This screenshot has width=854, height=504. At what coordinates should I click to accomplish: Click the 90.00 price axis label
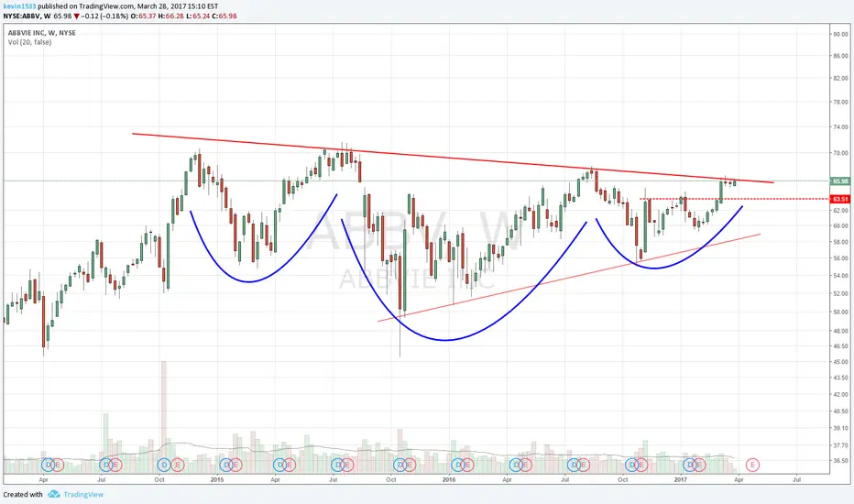pyautogui.click(x=840, y=34)
